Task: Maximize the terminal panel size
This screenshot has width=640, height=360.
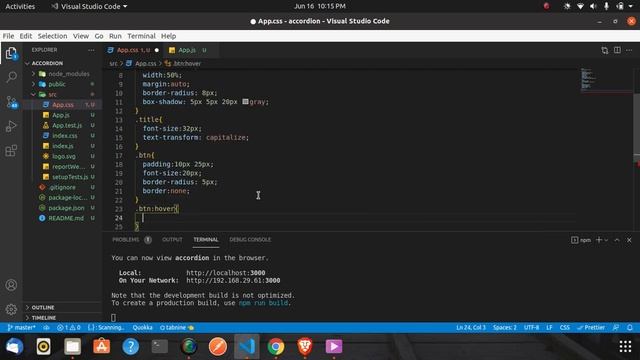Action: coord(617,240)
